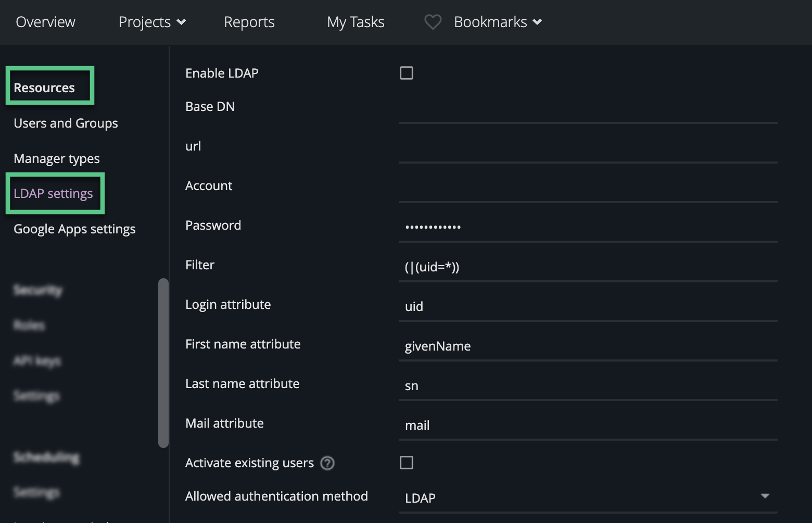
Task: Expand the Bookmarks dropdown
Action: (498, 22)
